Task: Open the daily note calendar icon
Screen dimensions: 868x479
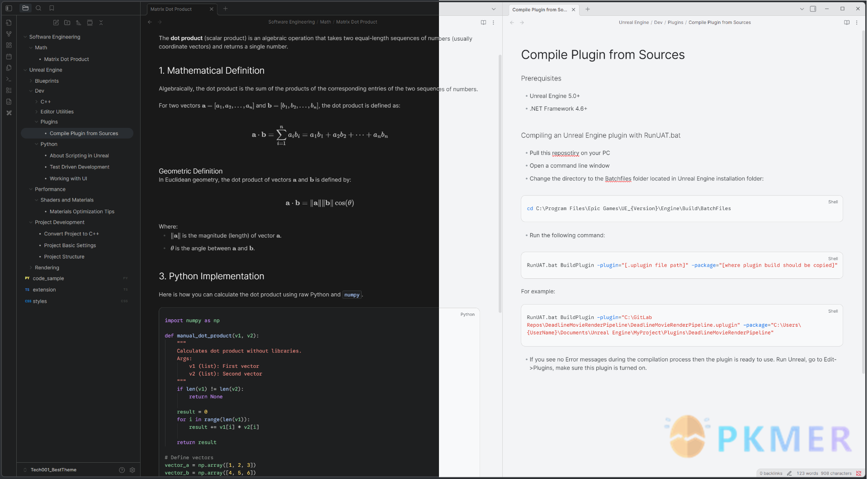Action: click(x=9, y=56)
